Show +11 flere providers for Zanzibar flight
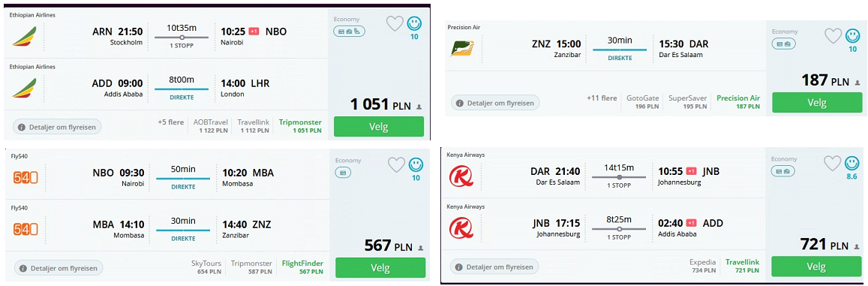This screenshot has width=868, height=286. tap(602, 98)
